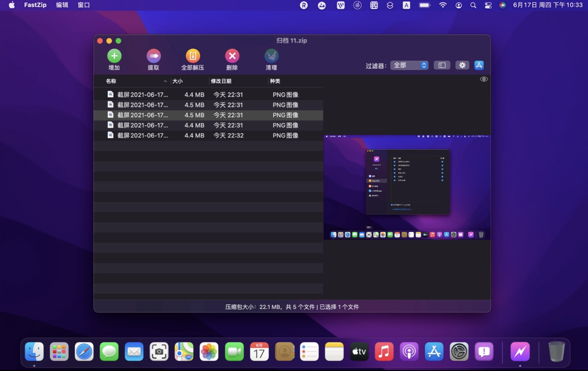Open the 过滤器 全部 filter dropdown
The width and height of the screenshot is (588, 371).
pos(409,65)
